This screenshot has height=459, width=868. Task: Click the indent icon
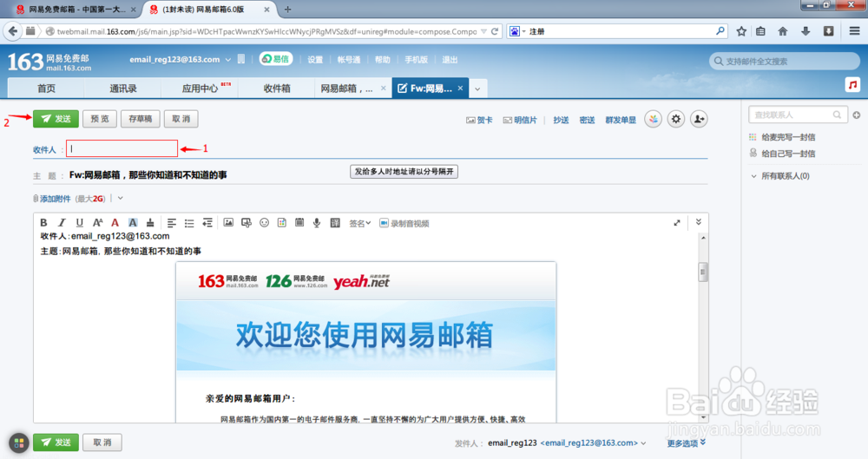tap(207, 223)
